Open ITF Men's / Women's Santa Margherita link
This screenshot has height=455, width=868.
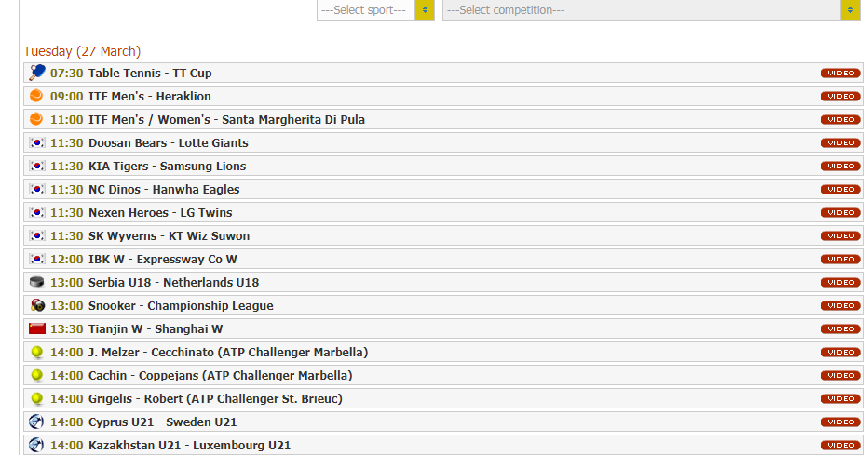click(226, 119)
